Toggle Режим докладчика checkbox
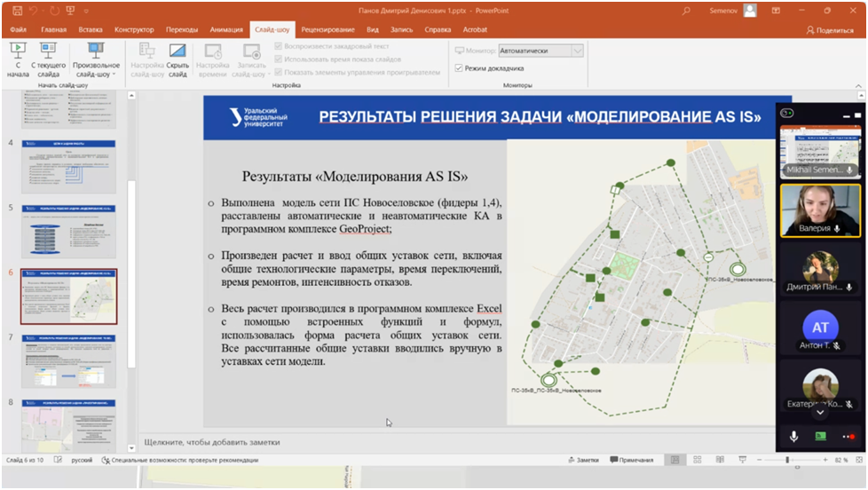The image size is (868, 490). 458,68
